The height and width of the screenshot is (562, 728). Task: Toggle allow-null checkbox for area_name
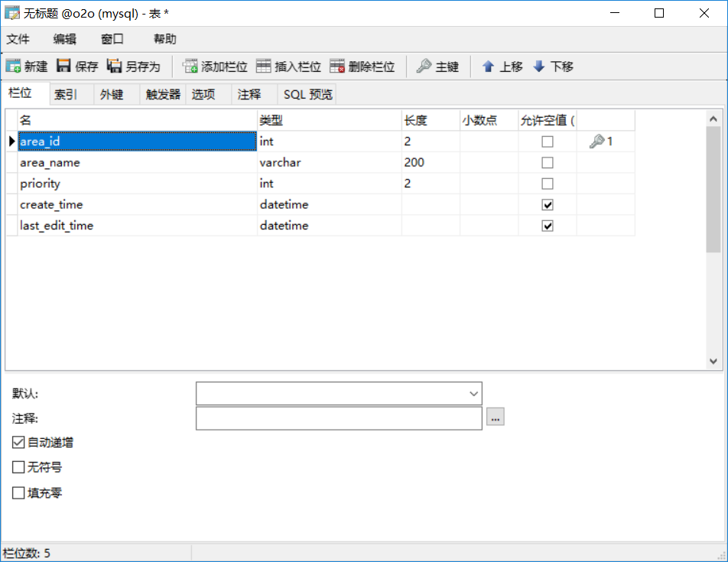548,162
